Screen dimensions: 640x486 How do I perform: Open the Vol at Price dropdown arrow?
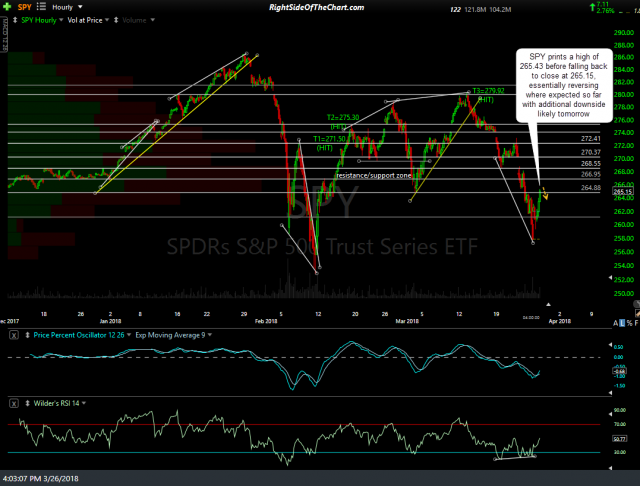click(x=107, y=20)
